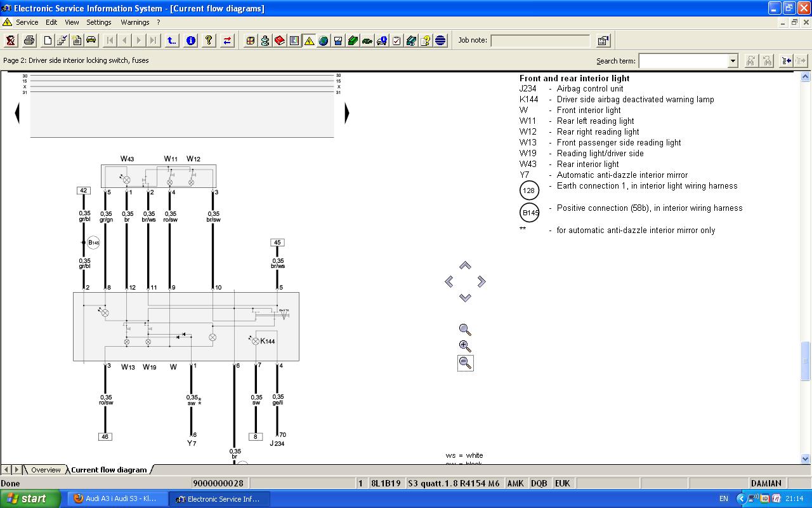Switch to Firefox Audi A3 taskbar window

[x=118, y=498]
